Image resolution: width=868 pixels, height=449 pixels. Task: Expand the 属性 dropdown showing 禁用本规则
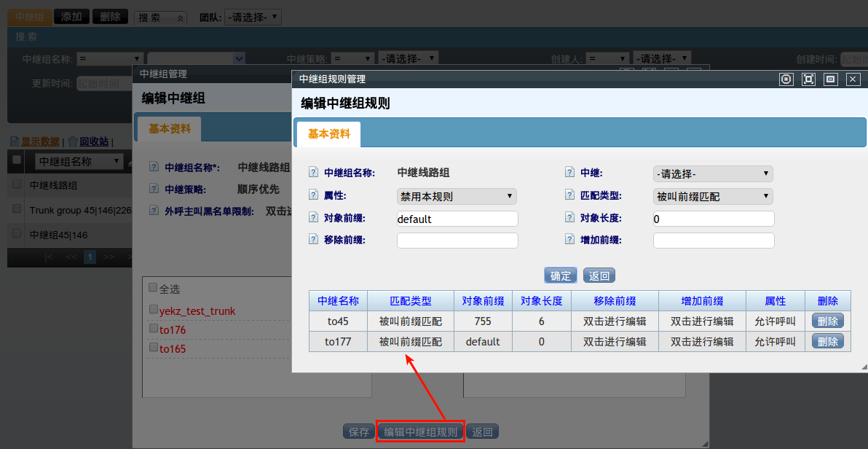(456, 196)
